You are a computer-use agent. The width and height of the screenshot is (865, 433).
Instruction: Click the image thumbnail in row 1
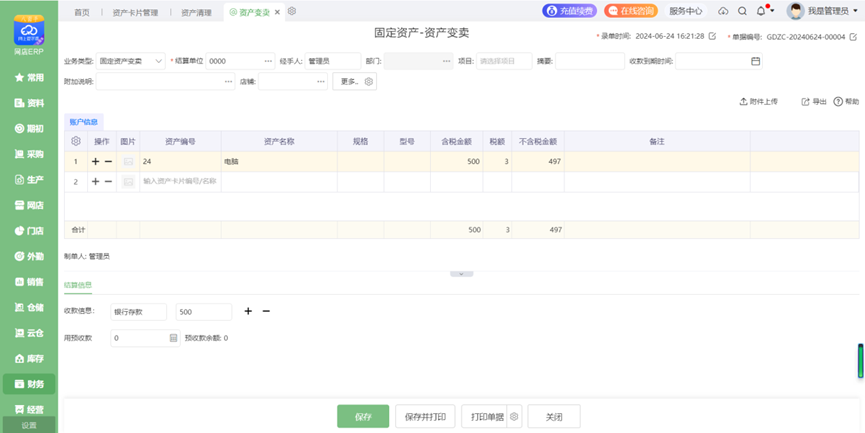(128, 162)
